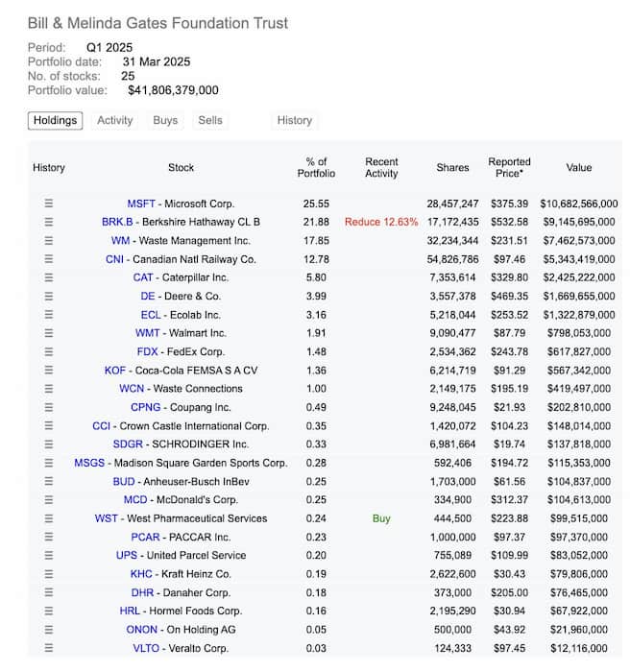Open the CNI Canadian Natl Railway link
Image resolution: width=630 pixels, height=672 pixels.
point(114,259)
